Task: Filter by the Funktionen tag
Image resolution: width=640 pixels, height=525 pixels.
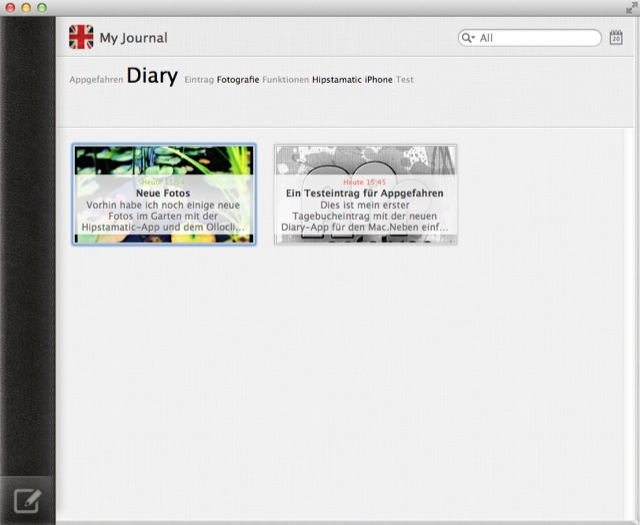Action: pos(285,80)
